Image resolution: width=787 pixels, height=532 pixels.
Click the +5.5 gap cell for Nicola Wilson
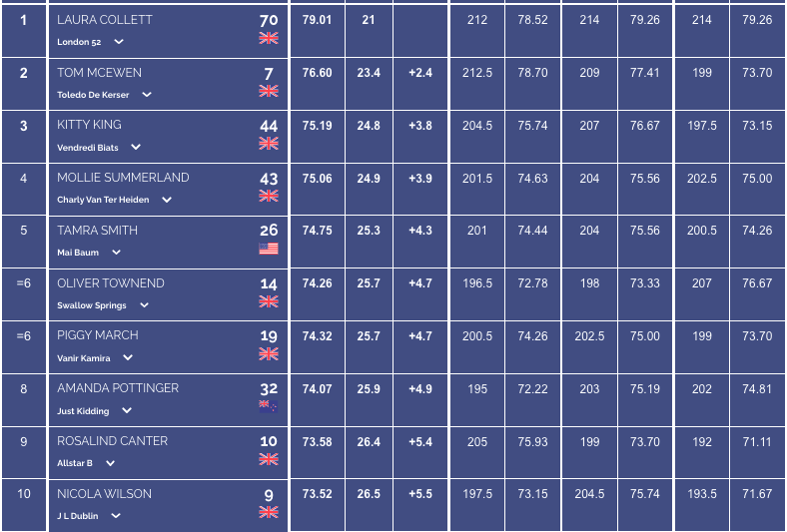click(420, 494)
